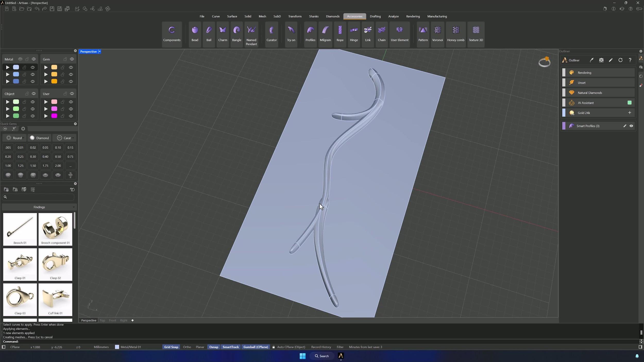Screen dimensions: 644x362
Task: Apply the Honey comb tool
Action: (456, 34)
